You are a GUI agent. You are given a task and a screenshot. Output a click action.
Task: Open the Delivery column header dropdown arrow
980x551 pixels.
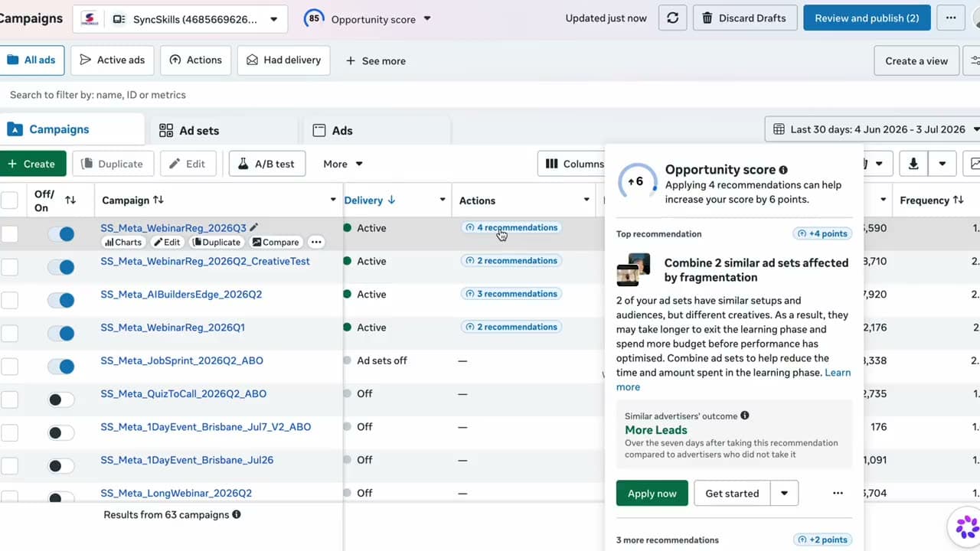(x=443, y=201)
